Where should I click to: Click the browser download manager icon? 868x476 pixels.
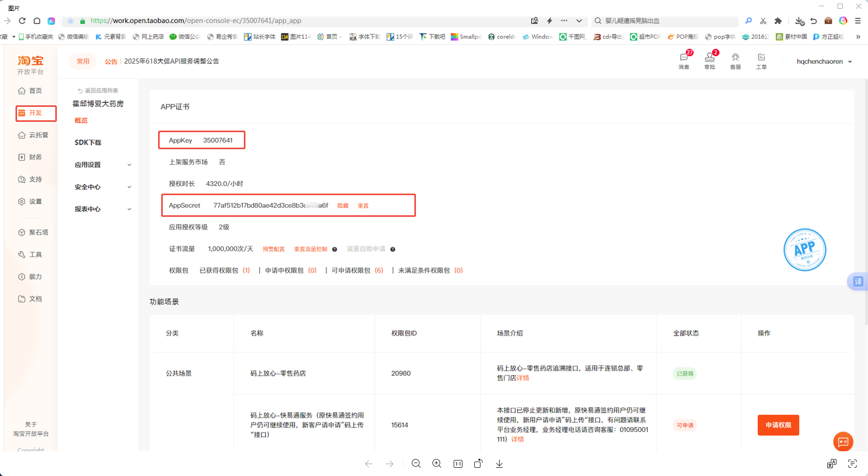tap(799, 21)
